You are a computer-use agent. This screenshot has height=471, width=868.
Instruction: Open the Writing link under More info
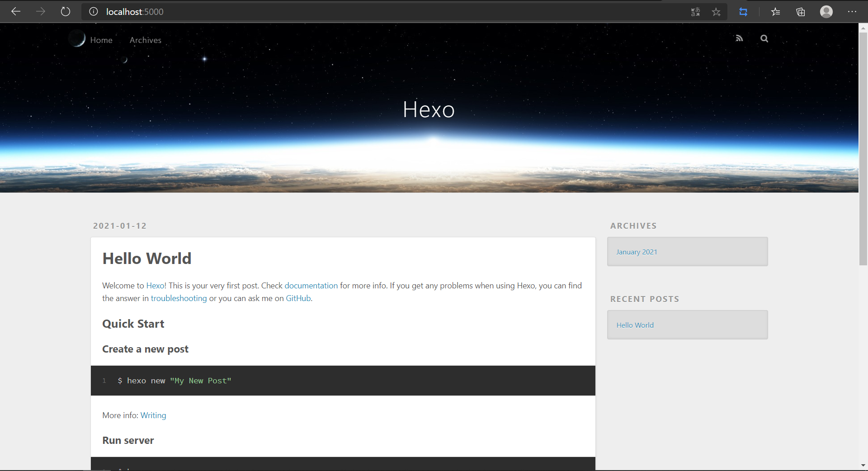pos(153,415)
